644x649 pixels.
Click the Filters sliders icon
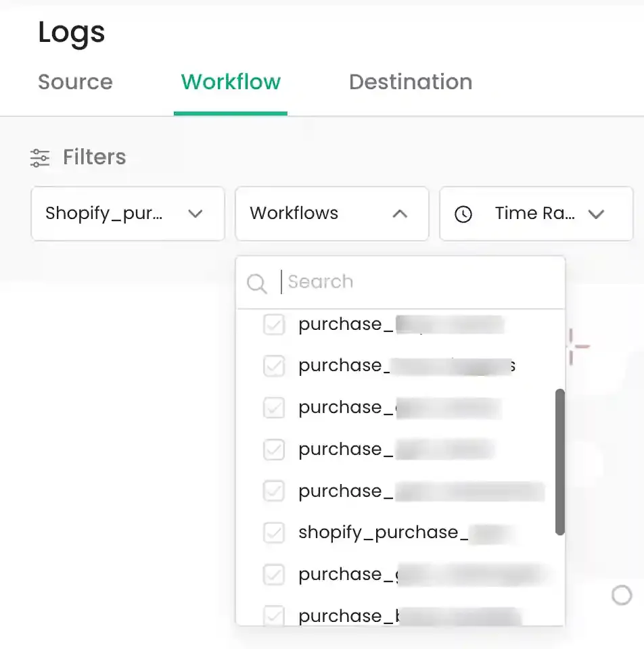pos(40,158)
